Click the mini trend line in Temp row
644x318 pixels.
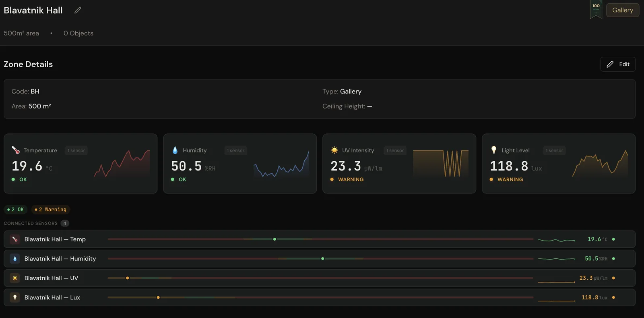557,240
